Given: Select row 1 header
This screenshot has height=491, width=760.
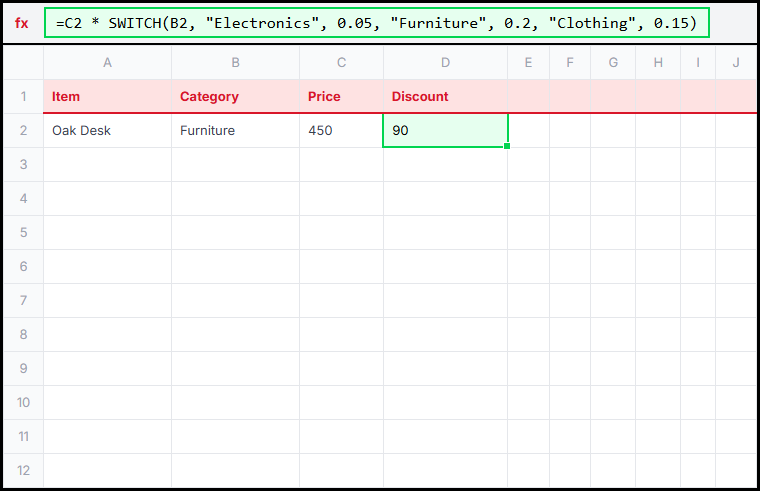Looking at the screenshot, I should (x=23, y=97).
